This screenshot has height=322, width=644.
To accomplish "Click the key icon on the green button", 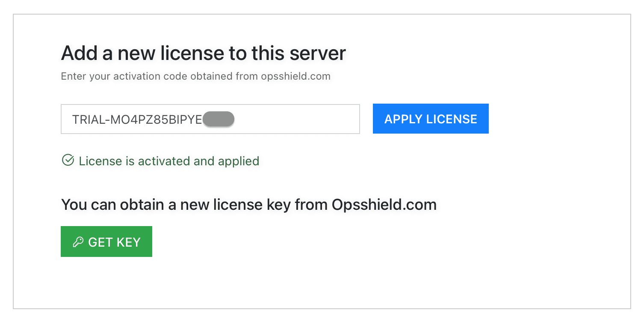I will click(x=78, y=242).
